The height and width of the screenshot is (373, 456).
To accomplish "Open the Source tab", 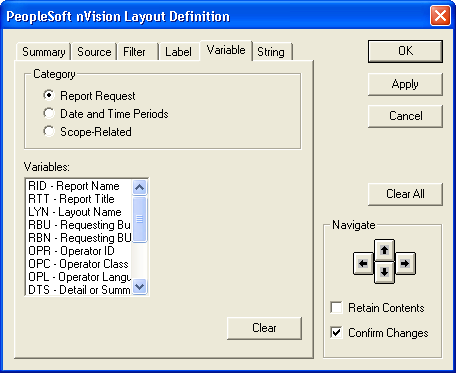I will pyautogui.click(x=94, y=52).
